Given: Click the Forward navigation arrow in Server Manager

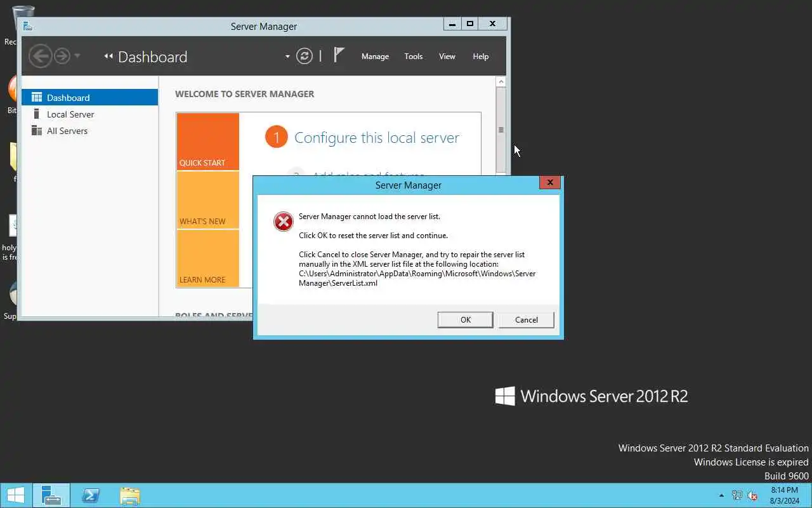Looking at the screenshot, I should click(x=62, y=56).
